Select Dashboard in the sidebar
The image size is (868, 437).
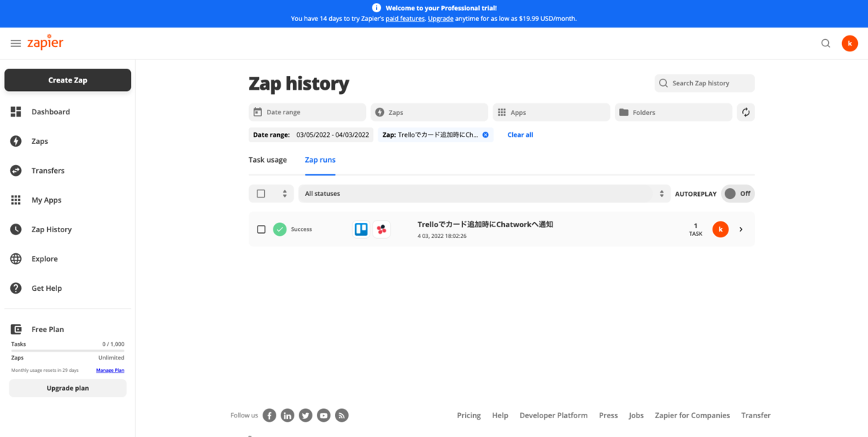(x=51, y=111)
